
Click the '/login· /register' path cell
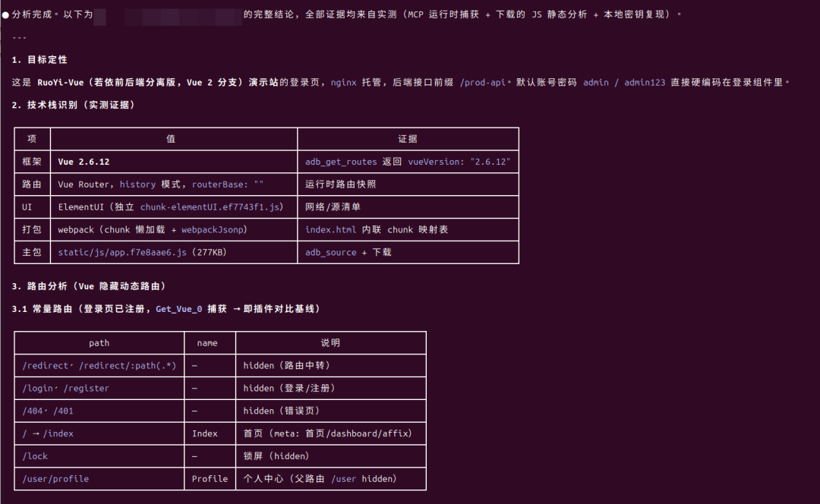point(99,388)
